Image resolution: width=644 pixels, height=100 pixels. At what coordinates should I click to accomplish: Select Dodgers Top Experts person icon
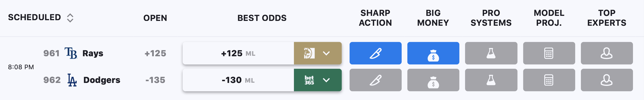click(x=607, y=80)
